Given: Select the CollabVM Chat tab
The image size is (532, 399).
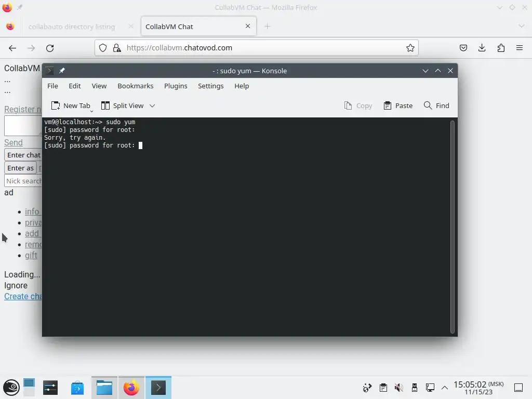Looking at the screenshot, I should coord(198,26).
